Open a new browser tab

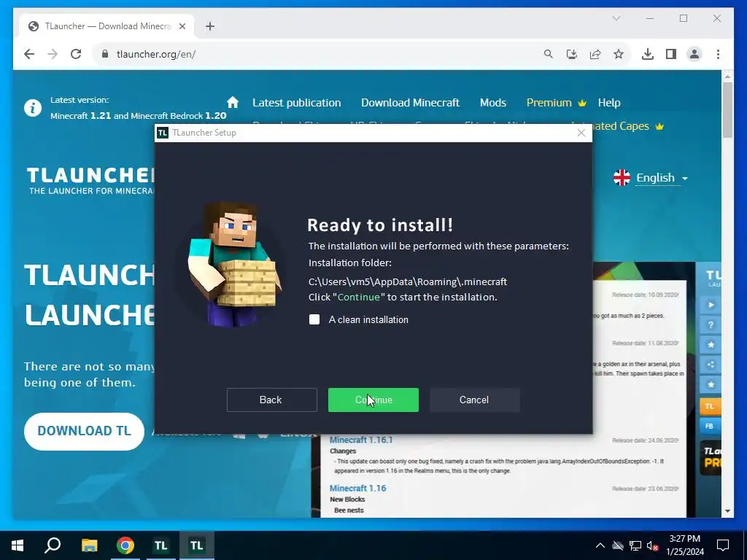210,27
